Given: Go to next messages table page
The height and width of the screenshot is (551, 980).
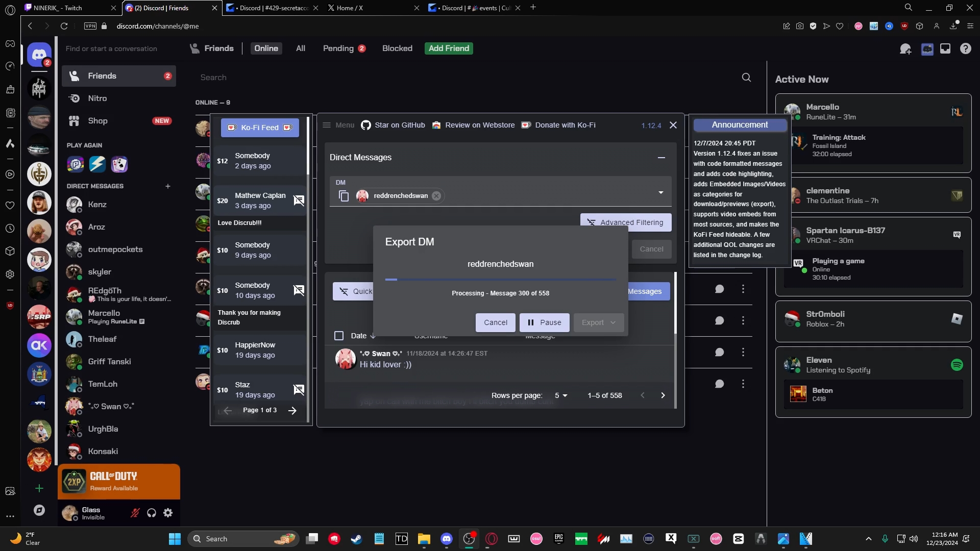Looking at the screenshot, I should tap(663, 395).
